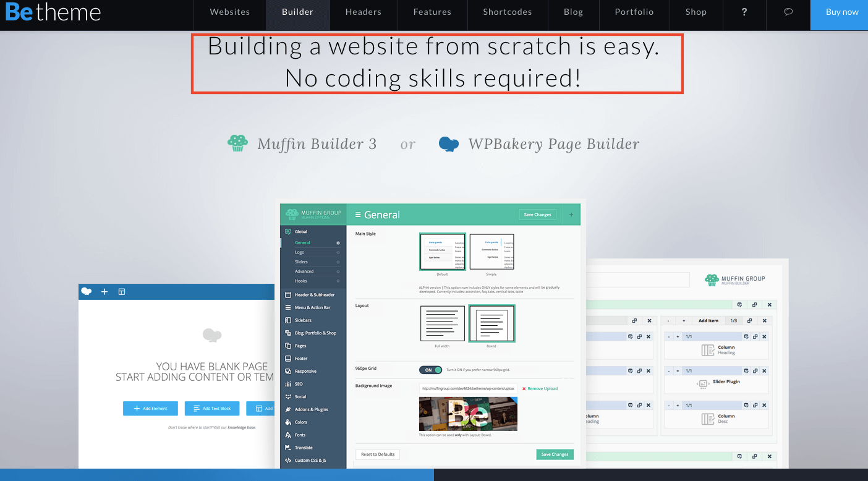Viewport: 868px width, 481px height.
Task: Expand the Menu & Action Bar section
Action: click(x=313, y=307)
